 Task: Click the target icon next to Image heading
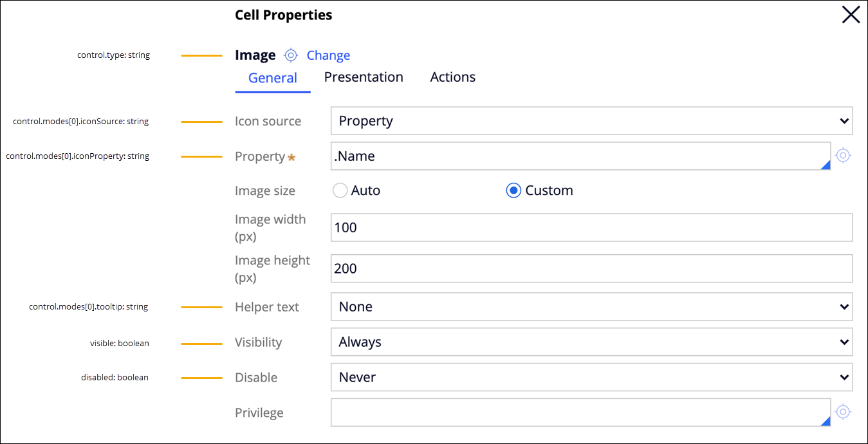coord(291,55)
